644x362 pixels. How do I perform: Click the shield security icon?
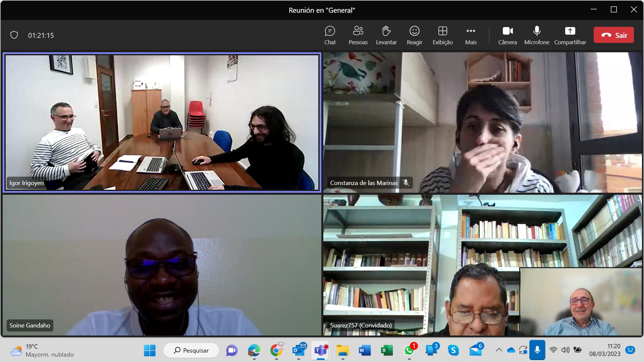pyautogui.click(x=14, y=35)
